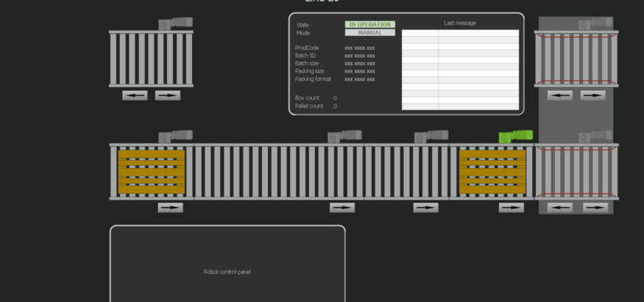Run the top-right conveyor to the left
The width and height of the screenshot is (644, 302).
560,95
